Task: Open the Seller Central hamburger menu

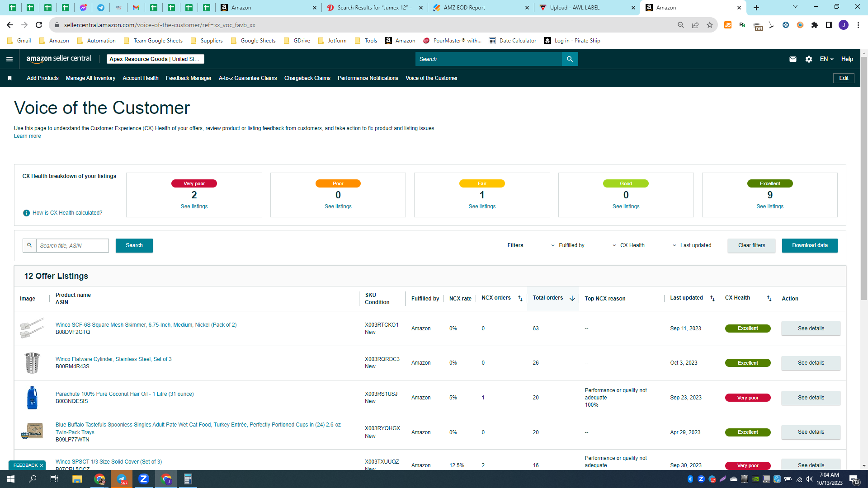Action: point(9,59)
